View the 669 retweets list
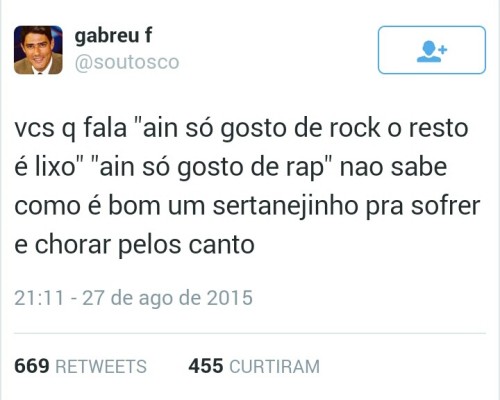Viewport: 500px width, 400px height. point(80,366)
